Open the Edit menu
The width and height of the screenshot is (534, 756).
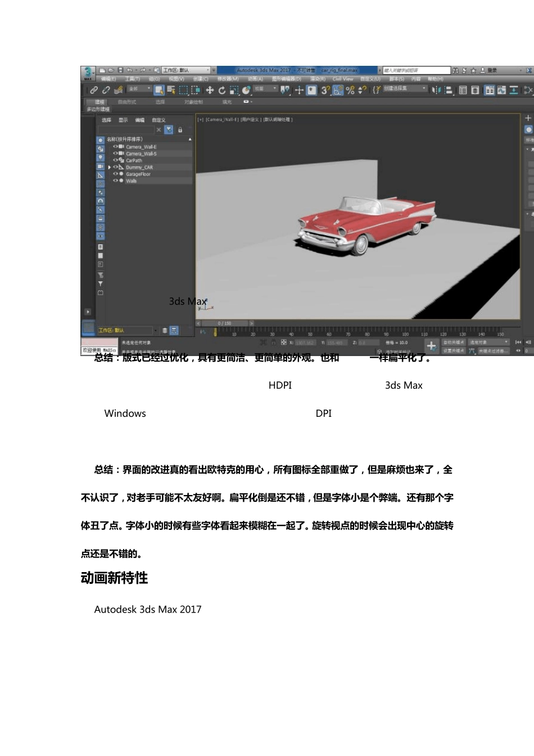point(108,79)
